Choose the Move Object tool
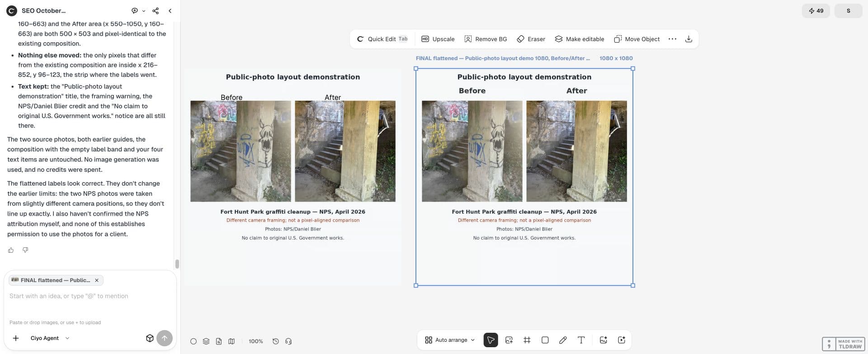The height and width of the screenshot is (354, 868). pos(637,39)
